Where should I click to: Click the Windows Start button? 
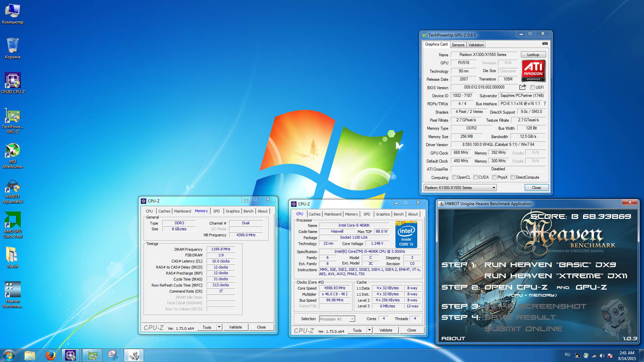coord(9,355)
